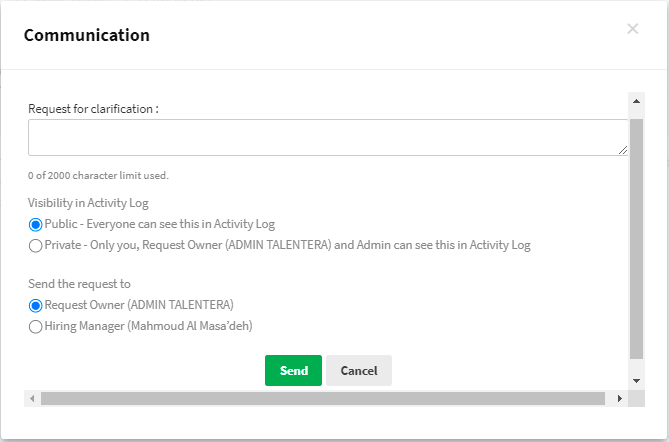Click the vertical scrollbar down arrow
Screen dimensions: 669x442
point(636,381)
